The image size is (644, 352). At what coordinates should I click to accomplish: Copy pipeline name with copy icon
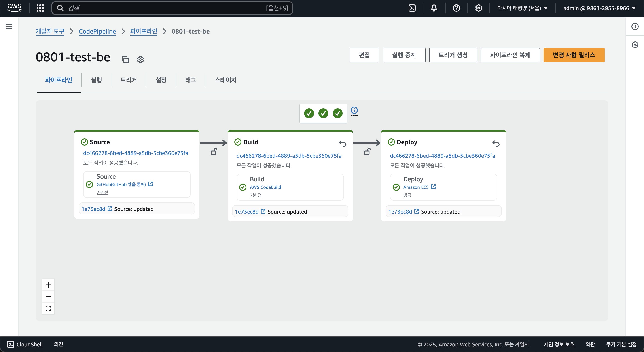click(x=125, y=59)
